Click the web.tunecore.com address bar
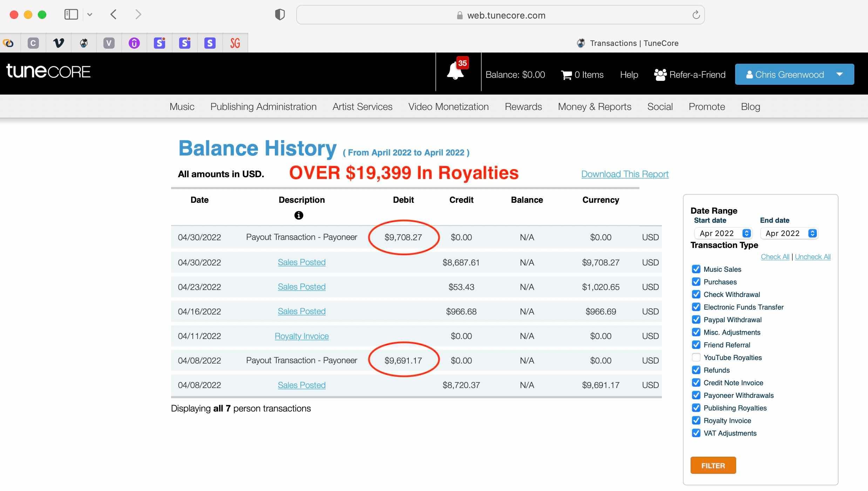This screenshot has height=491, width=868. 501,15
